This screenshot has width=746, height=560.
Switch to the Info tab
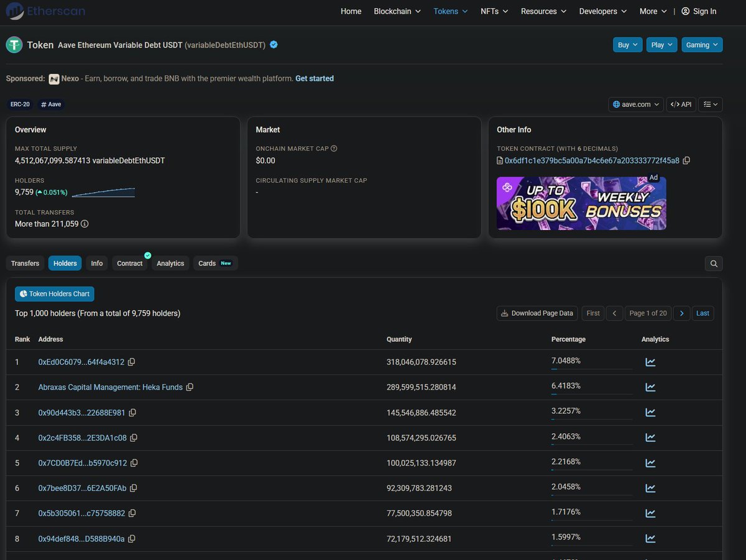click(97, 264)
